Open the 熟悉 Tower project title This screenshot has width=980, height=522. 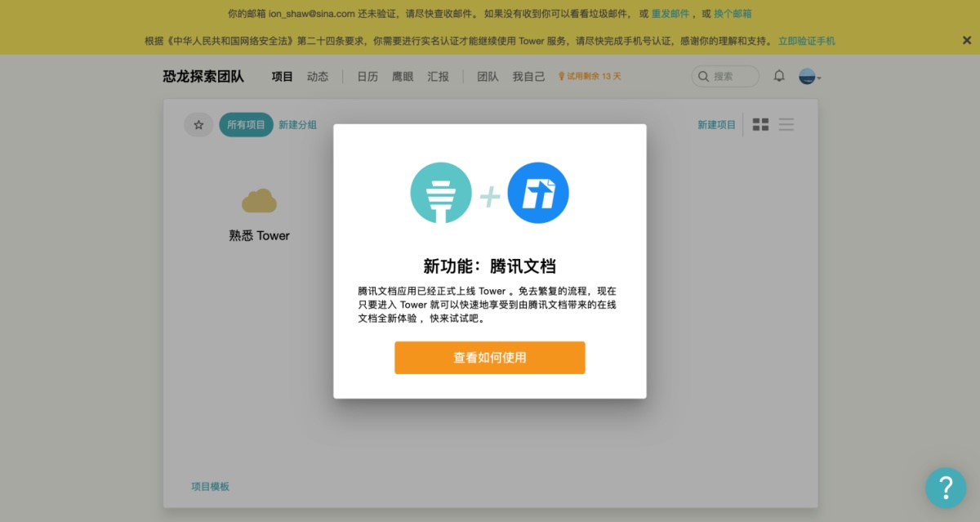coord(259,235)
